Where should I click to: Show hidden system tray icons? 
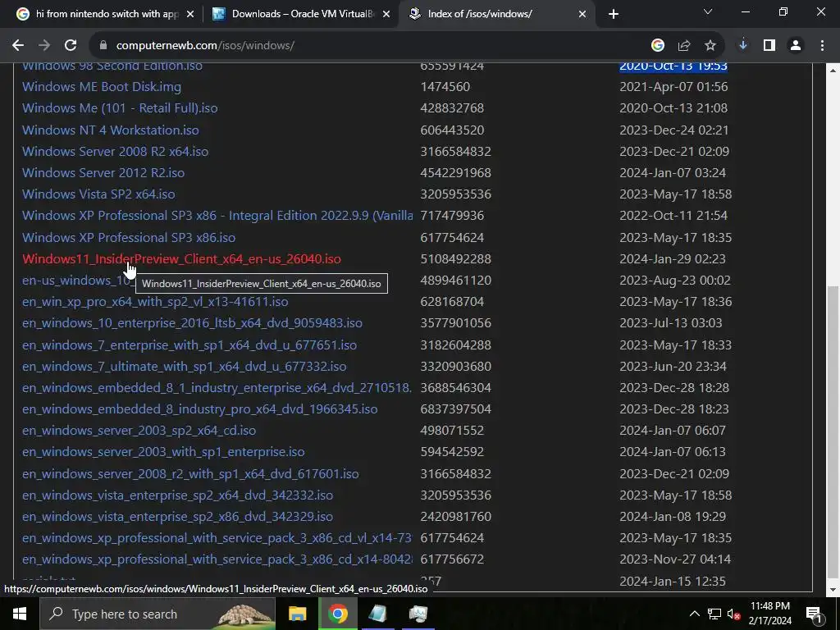[694, 614]
